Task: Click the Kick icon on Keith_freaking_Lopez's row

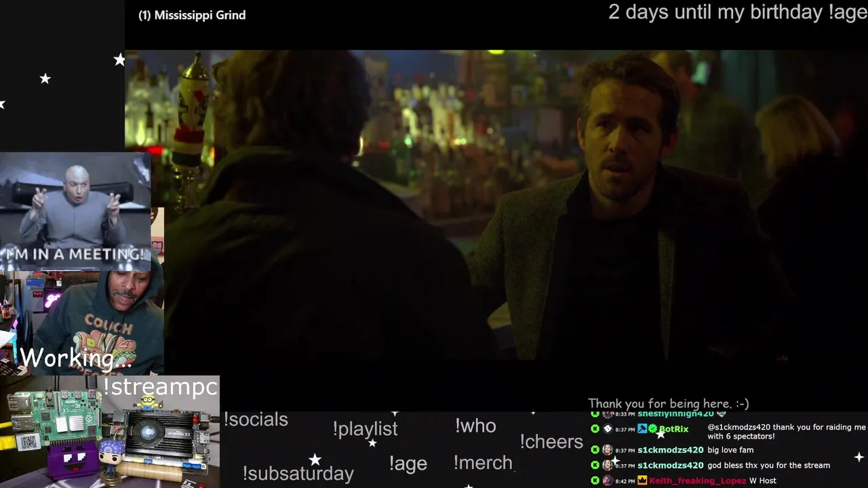Action: tap(595, 481)
